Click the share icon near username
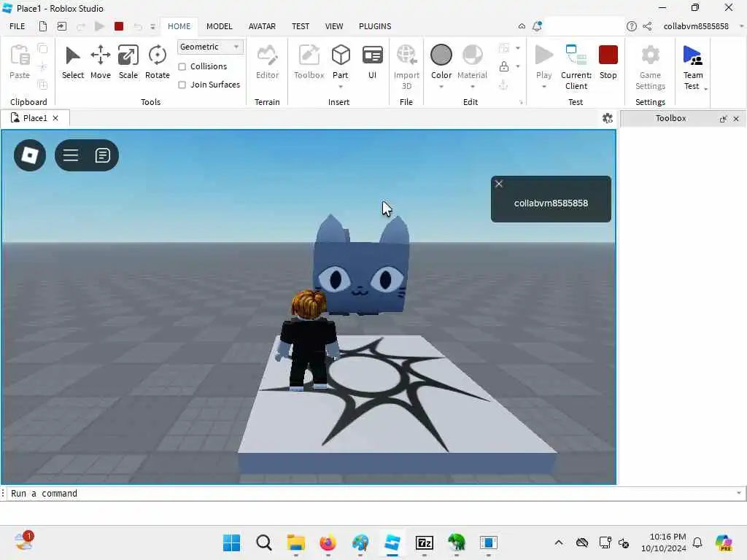 647,26
